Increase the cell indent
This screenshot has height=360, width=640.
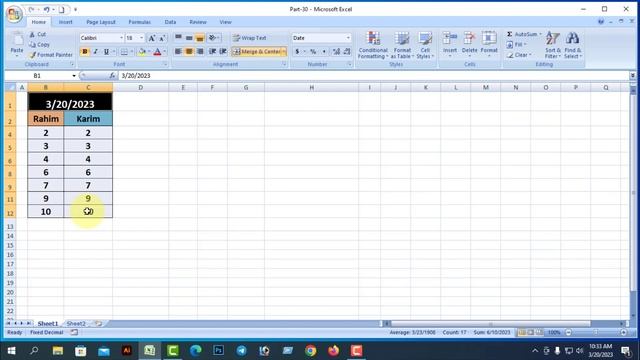[223, 51]
